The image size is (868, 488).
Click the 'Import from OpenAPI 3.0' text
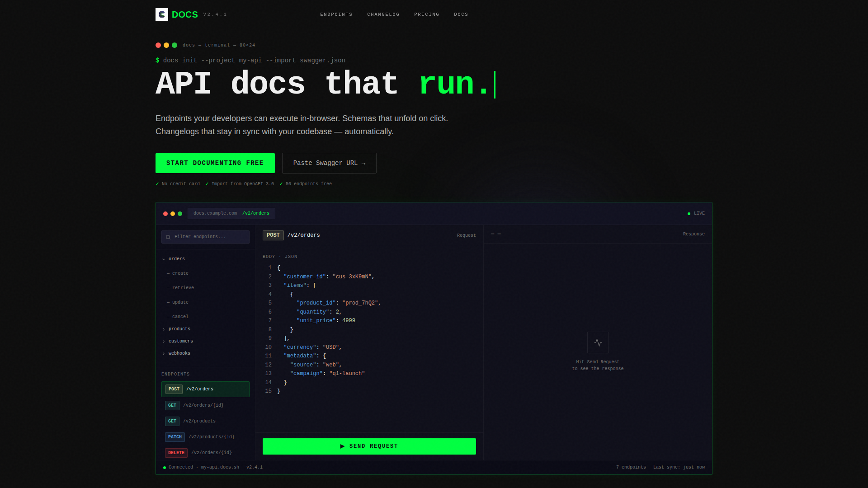pos(243,184)
